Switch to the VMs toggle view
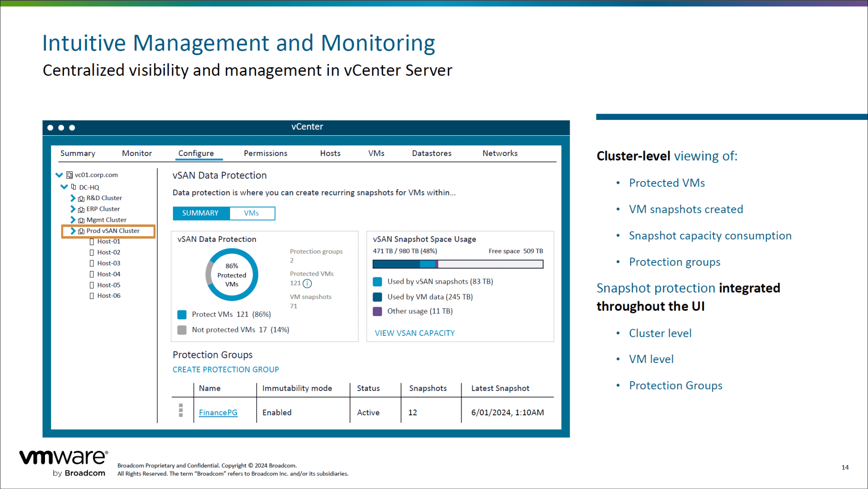This screenshot has width=868, height=489. (x=251, y=213)
